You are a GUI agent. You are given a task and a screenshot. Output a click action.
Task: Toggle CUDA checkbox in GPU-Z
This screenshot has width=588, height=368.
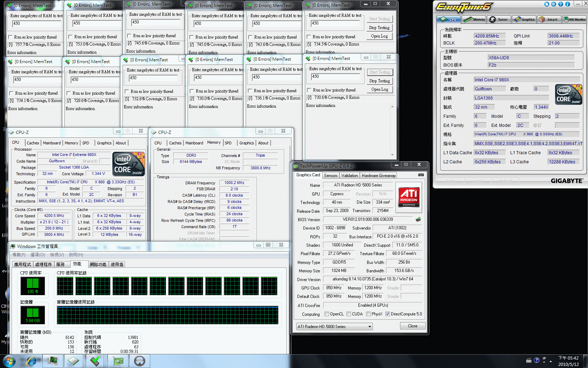coord(349,314)
